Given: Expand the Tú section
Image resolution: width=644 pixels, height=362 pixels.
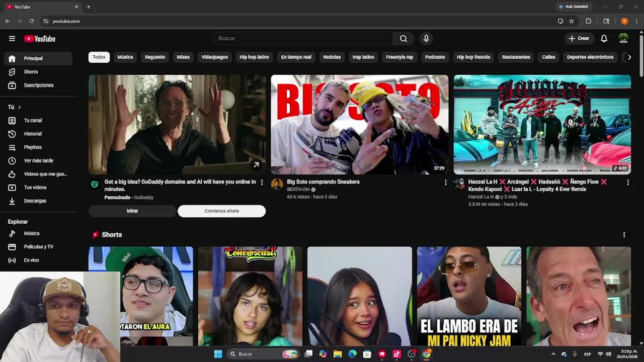Looking at the screenshot, I should point(15,107).
